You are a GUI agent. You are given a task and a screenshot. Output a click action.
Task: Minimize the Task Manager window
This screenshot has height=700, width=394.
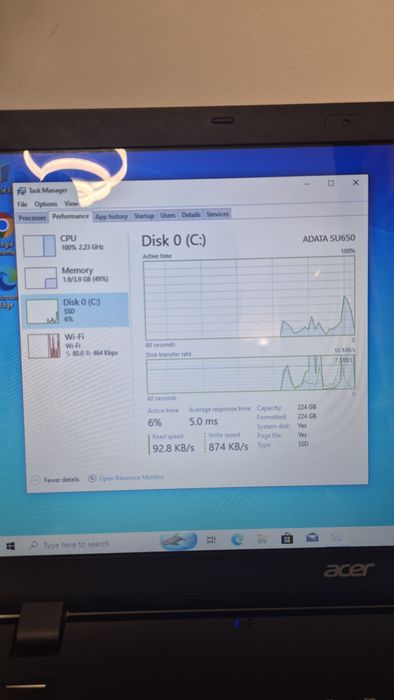[x=307, y=183]
